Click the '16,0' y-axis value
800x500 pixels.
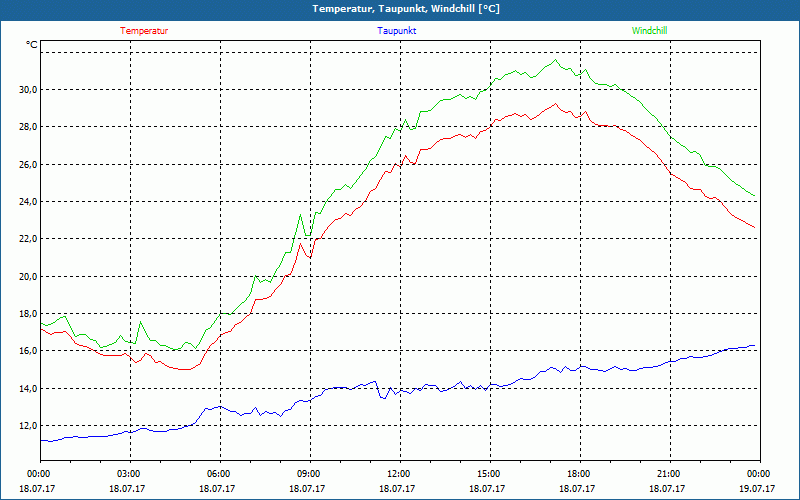click(x=29, y=352)
